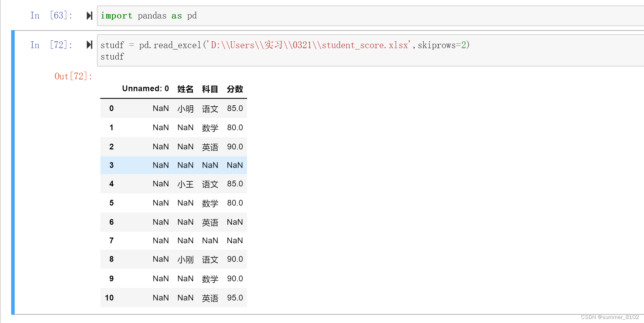Click the Out[72] output prompt
This screenshot has width=644, height=323.
tap(73, 76)
